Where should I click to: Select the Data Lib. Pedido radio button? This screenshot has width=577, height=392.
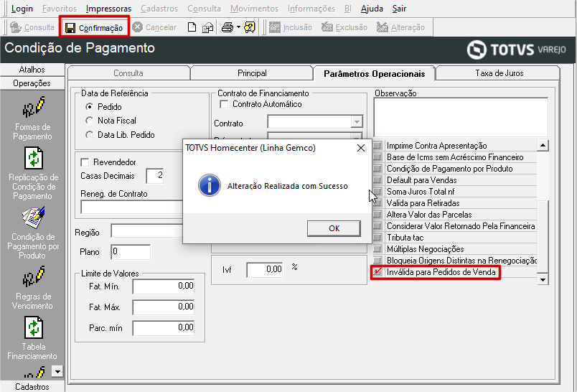point(89,135)
